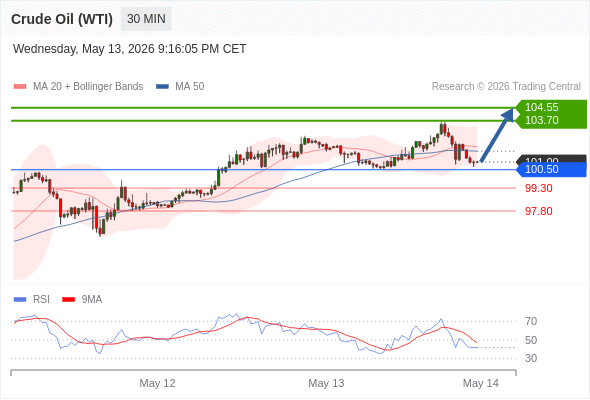The height and width of the screenshot is (400, 590).
Task: Toggle the RSI legend marker
Action: 20,300
